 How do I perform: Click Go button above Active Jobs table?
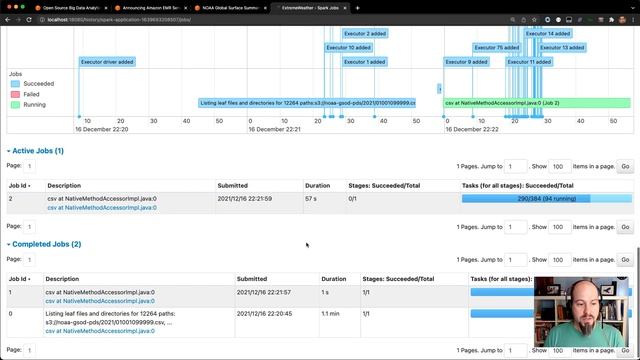(x=625, y=167)
